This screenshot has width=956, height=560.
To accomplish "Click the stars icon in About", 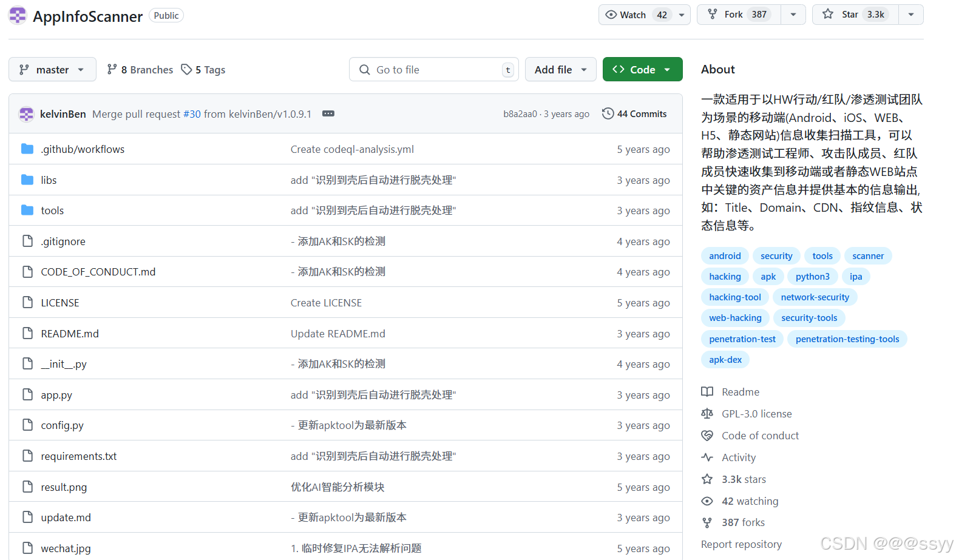I will [707, 479].
